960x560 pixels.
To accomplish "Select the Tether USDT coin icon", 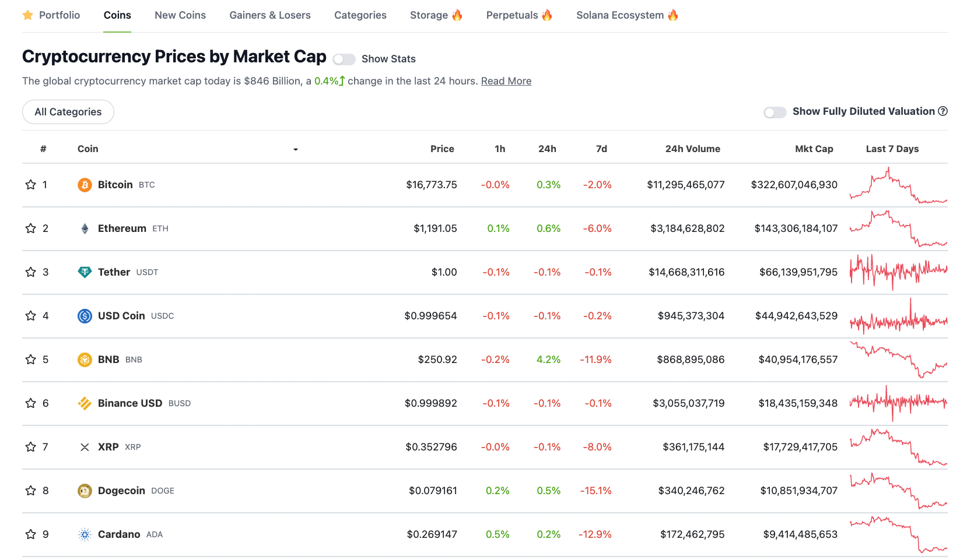I will pos(85,272).
